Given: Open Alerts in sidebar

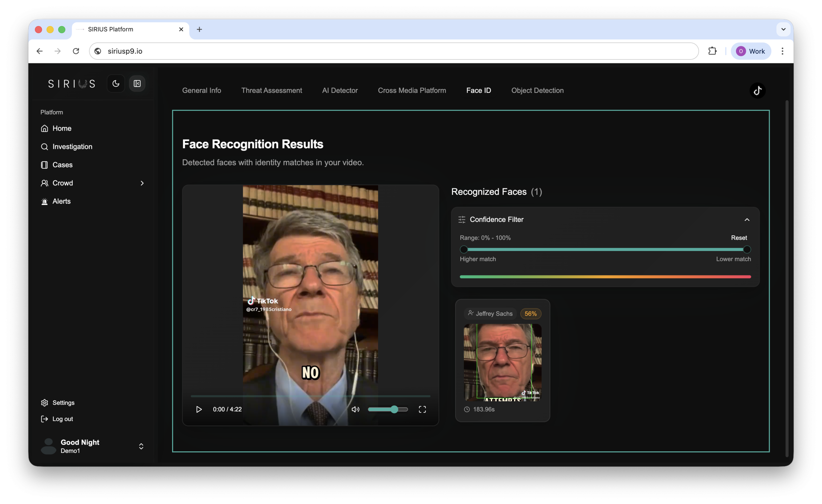Looking at the screenshot, I should click(61, 201).
